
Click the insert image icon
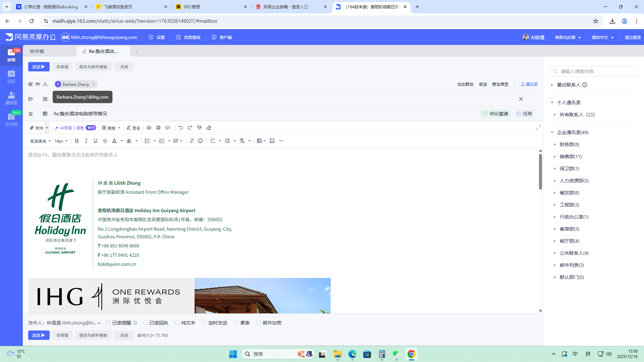pyautogui.click(x=272, y=141)
